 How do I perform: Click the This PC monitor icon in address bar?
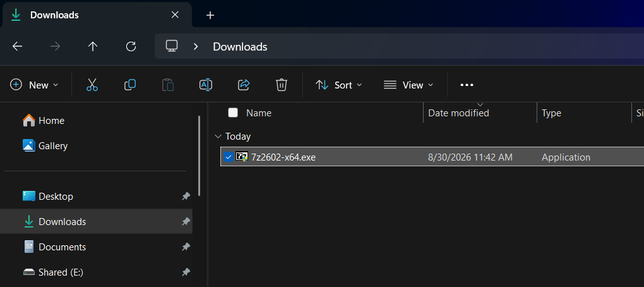[x=172, y=46]
